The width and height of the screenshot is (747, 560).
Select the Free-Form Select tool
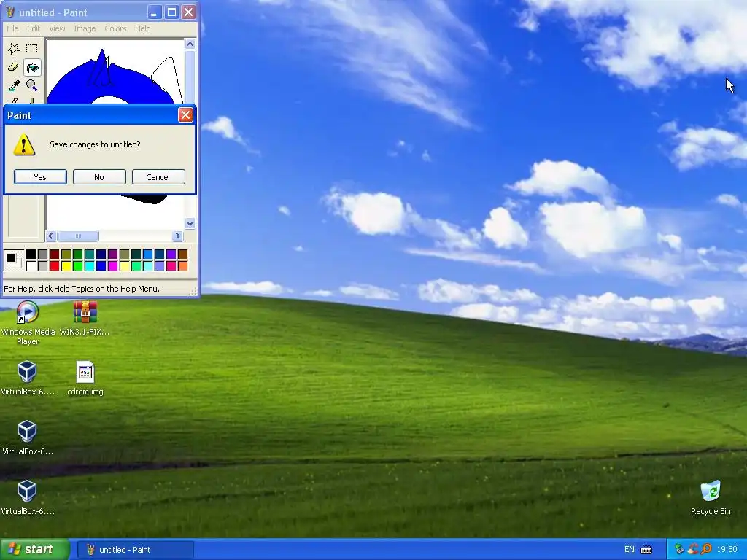[x=14, y=49]
